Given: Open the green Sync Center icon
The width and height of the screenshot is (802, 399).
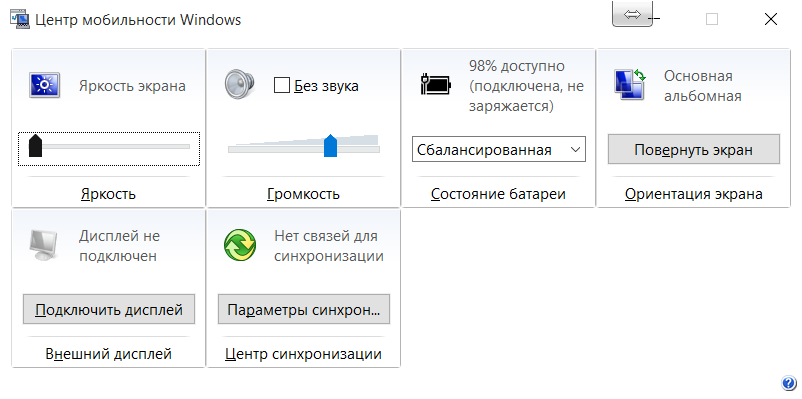Looking at the screenshot, I should (240, 245).
